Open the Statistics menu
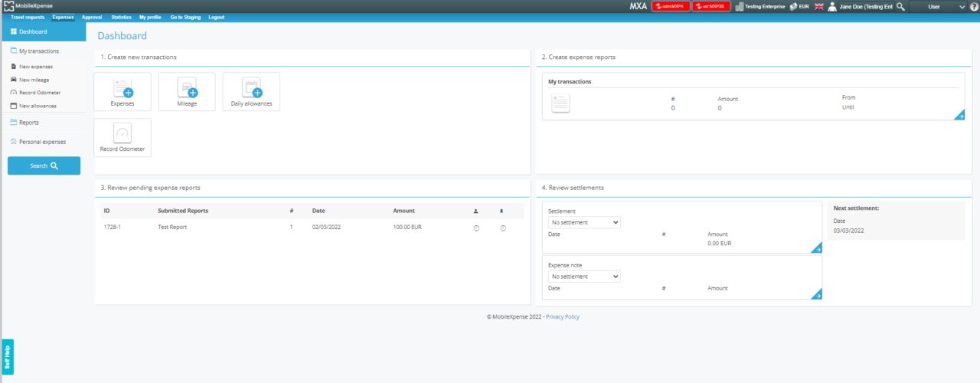Viewport: 980px width, 383px height. coord(121,17)
